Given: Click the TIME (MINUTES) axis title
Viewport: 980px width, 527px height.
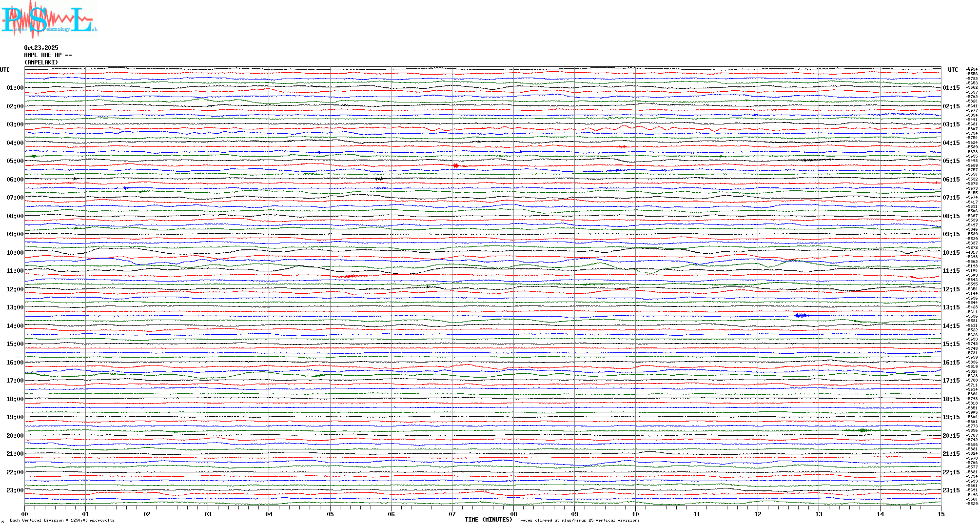Looking at the screenshot, I should pos(488,520).
